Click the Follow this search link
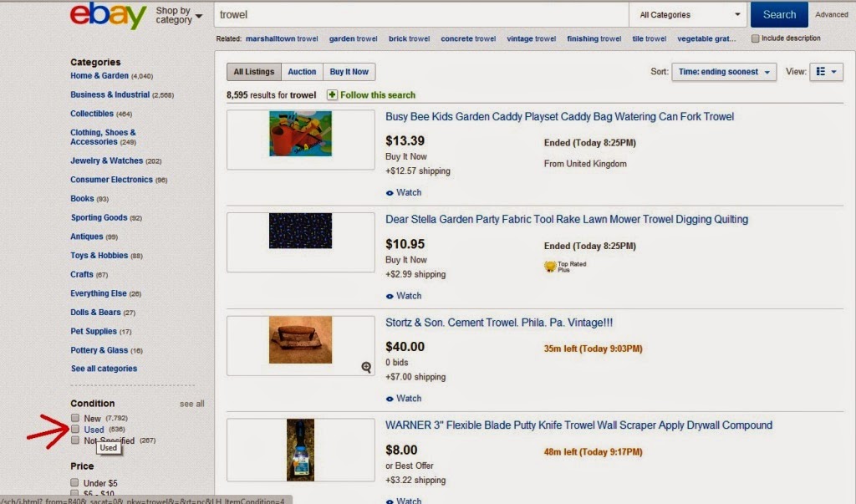 click(x=378, y=95)
